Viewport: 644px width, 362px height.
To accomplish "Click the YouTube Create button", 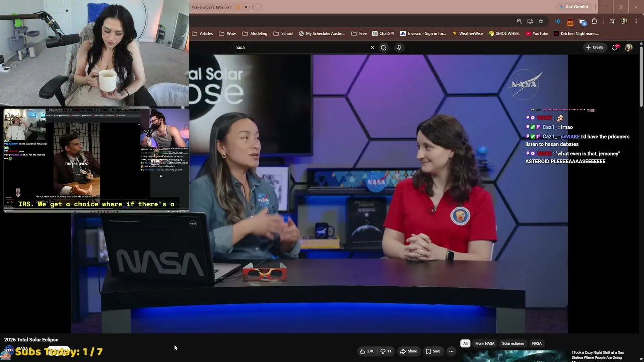I will pos(595,47).
